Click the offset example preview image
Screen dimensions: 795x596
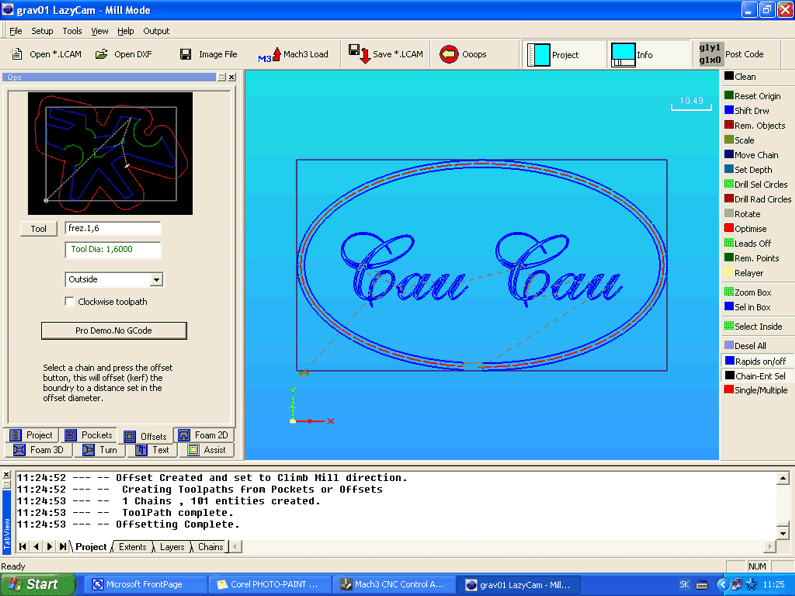click(x=110, y=153)
